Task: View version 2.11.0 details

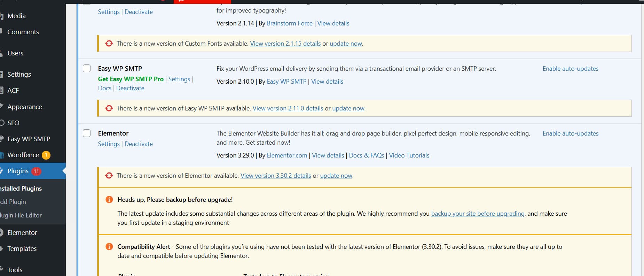Action: tap(288, 108)
